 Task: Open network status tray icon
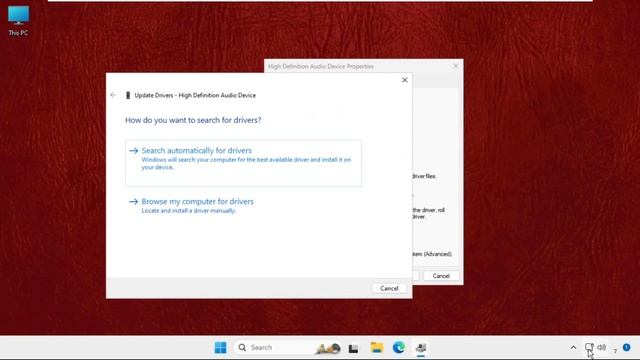coord(589,347)
